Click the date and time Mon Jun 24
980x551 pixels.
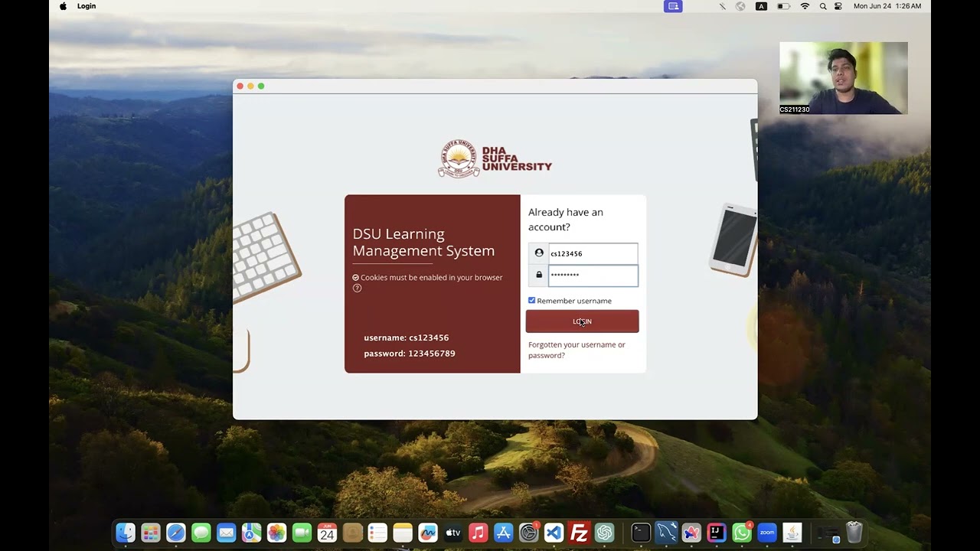887,6
